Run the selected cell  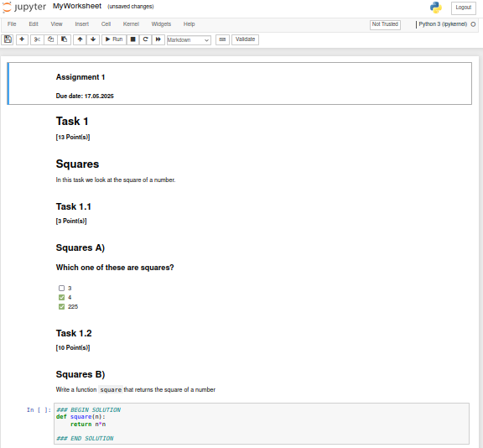(114, 39)
